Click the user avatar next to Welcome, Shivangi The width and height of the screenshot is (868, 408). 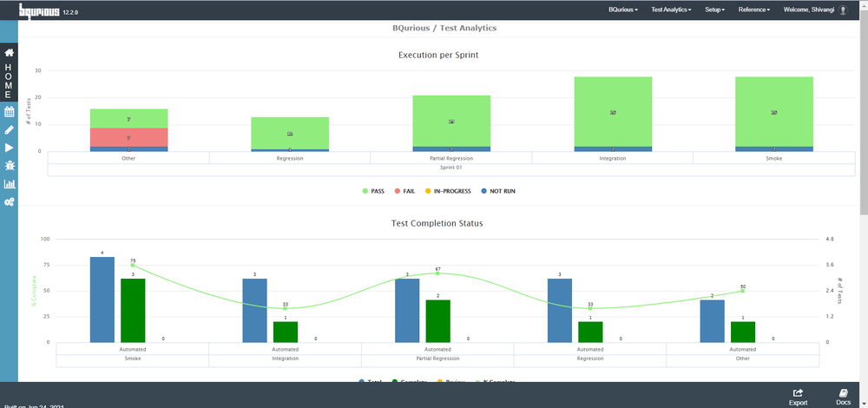coord(843,10)
